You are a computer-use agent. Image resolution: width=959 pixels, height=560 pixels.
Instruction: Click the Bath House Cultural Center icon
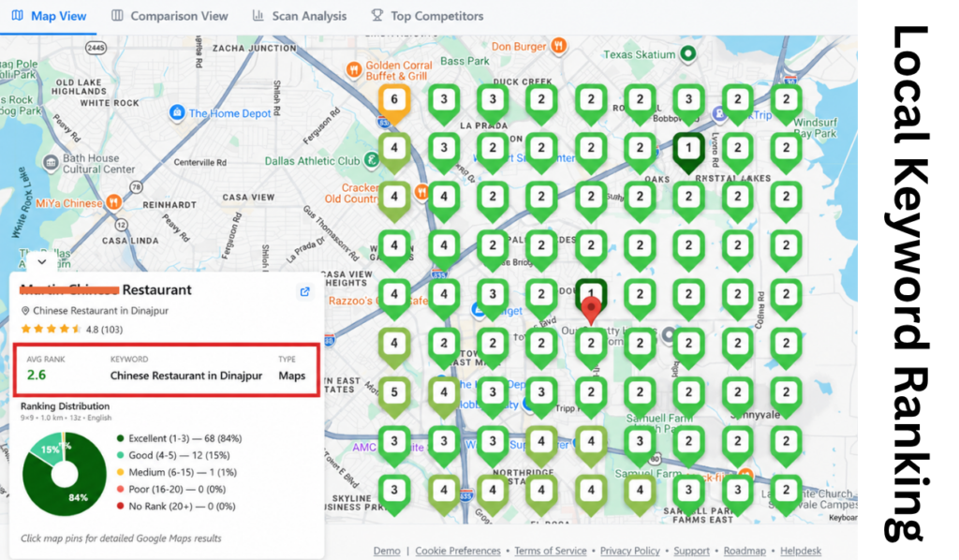(x=51, y=163)
